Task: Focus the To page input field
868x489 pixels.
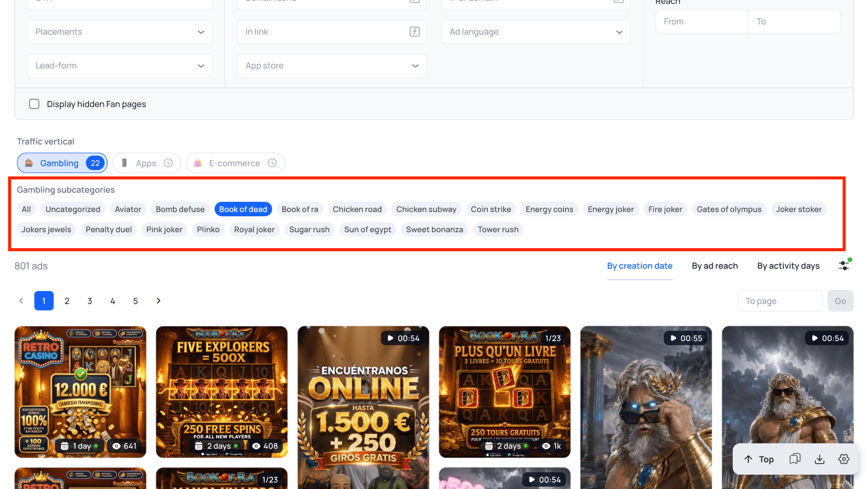Action: (780, 301)
